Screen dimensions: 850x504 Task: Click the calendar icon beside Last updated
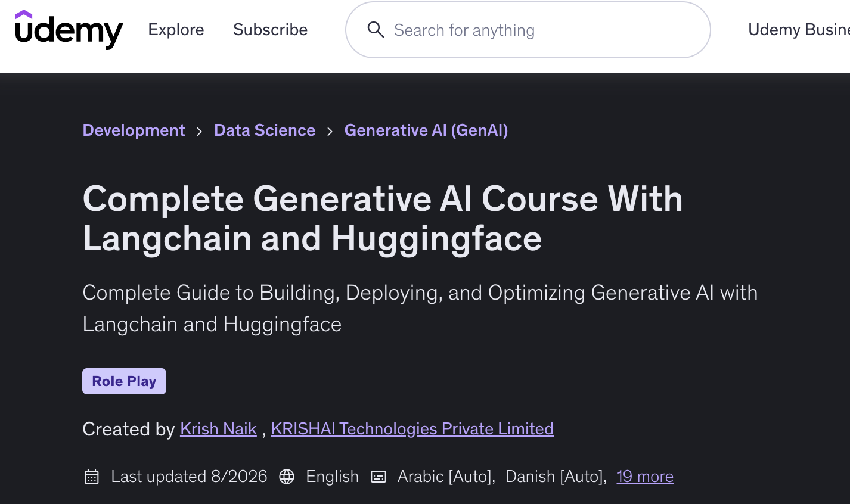pos(92,477)
